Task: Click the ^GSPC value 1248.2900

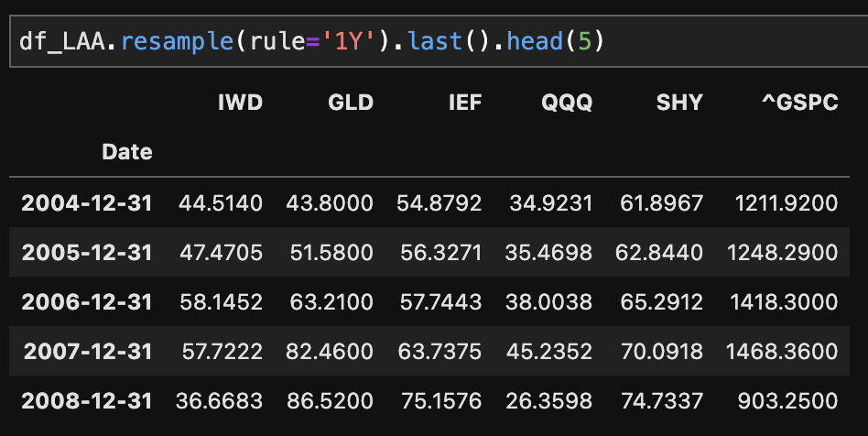Action: pos(783,253)
